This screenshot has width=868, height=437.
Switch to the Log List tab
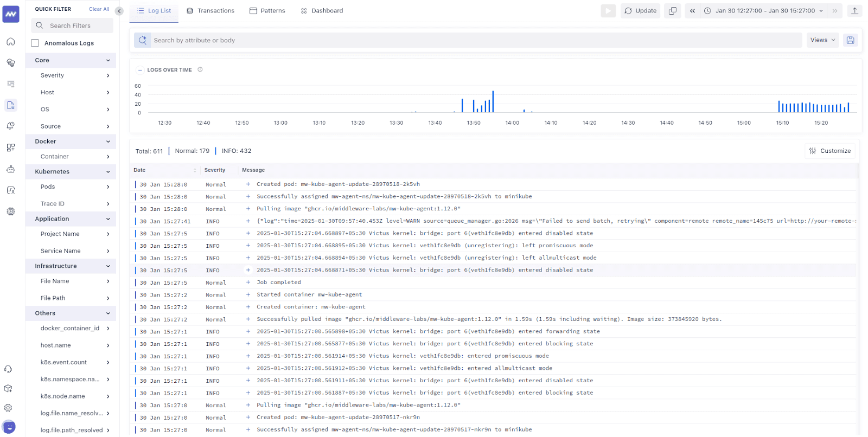point(154,11)
